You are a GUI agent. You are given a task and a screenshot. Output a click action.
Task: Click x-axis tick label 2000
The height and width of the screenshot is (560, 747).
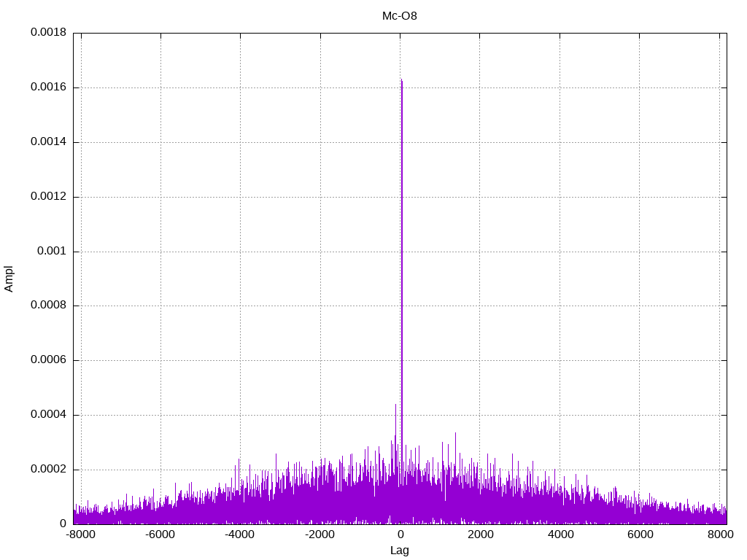pos(480,534)
